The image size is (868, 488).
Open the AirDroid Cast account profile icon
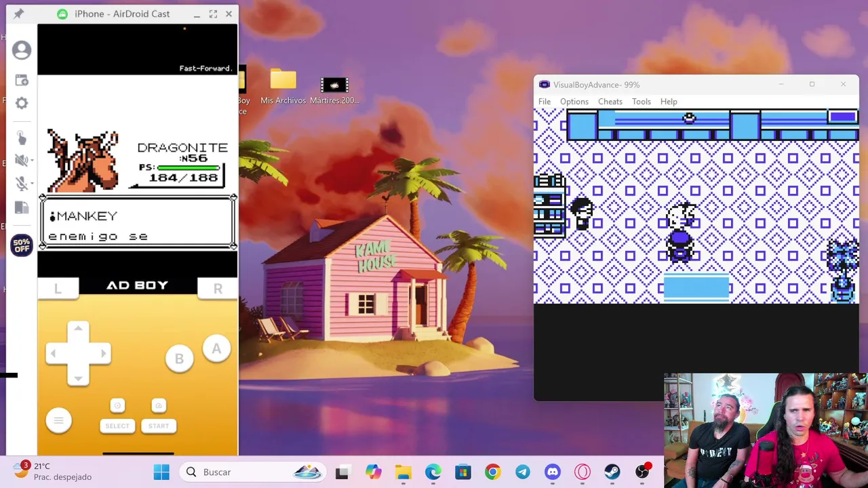22,50
